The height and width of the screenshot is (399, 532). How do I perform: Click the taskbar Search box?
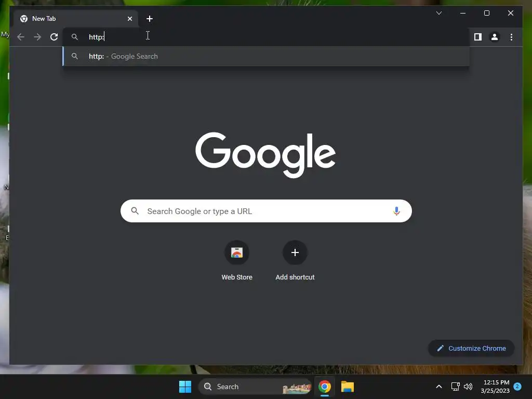point(255,387)
